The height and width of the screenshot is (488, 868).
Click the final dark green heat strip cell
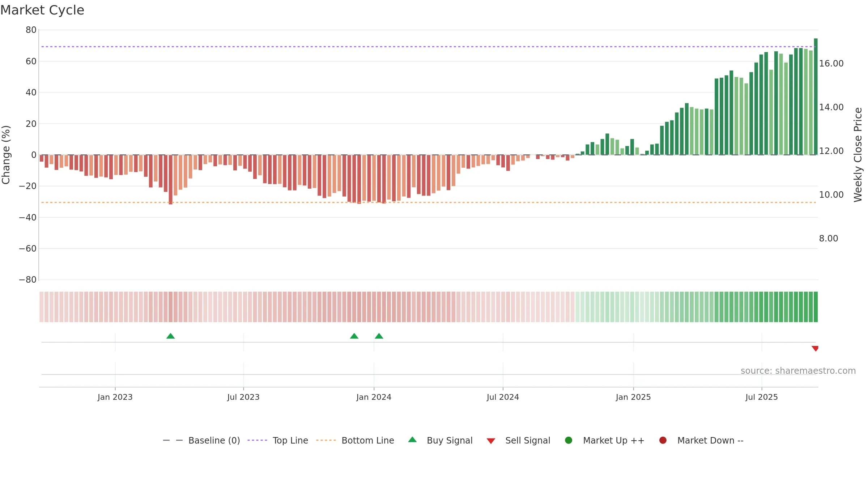pos(816,307)
